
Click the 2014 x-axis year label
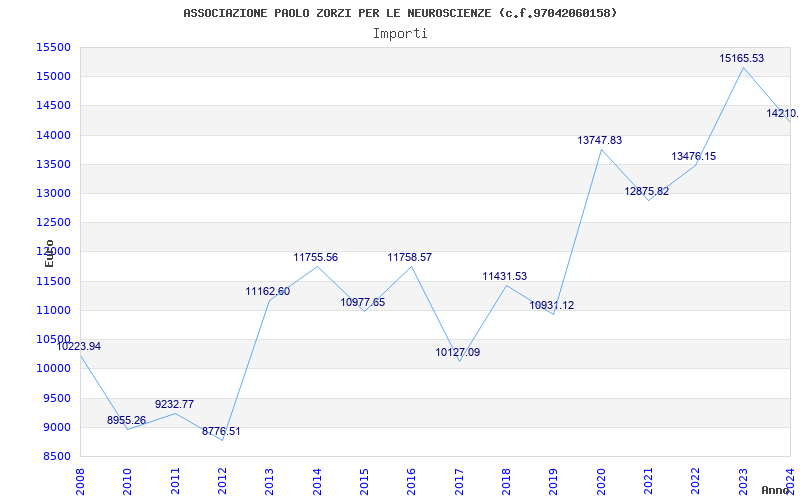(317, 482)
